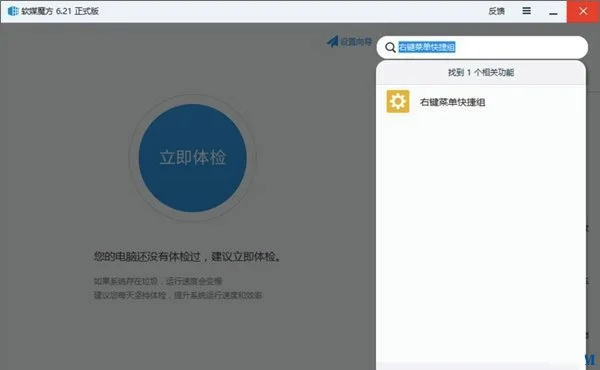Click the 软媒魔方 cube logo in title bar

(x=13, y=11)
